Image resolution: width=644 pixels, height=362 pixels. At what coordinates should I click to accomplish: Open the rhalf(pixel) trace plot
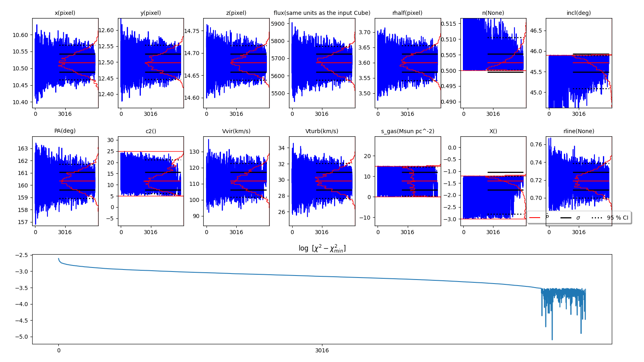pyautogui.click(x=407, y=63)
